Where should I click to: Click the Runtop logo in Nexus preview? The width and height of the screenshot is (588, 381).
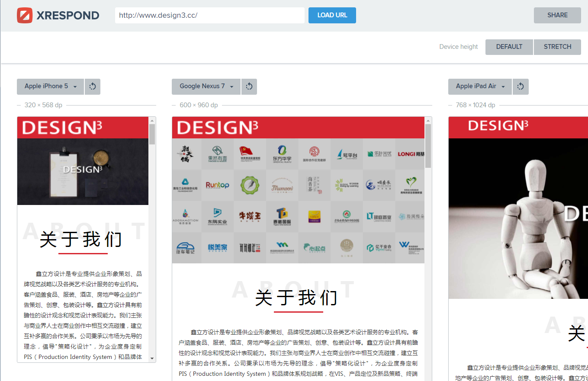[x=217, y=185]
